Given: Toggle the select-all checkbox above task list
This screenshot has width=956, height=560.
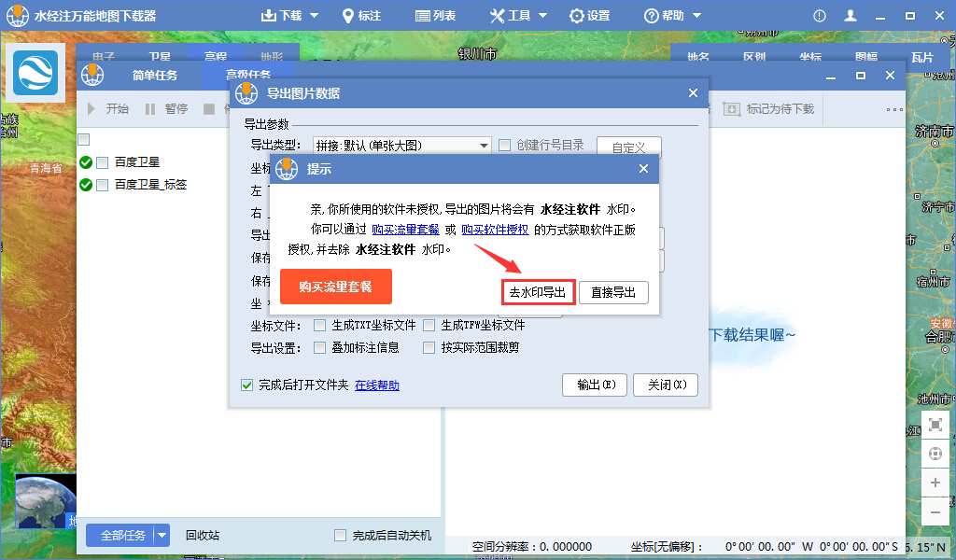Looking at the screenshot, I should coord(84,140).
